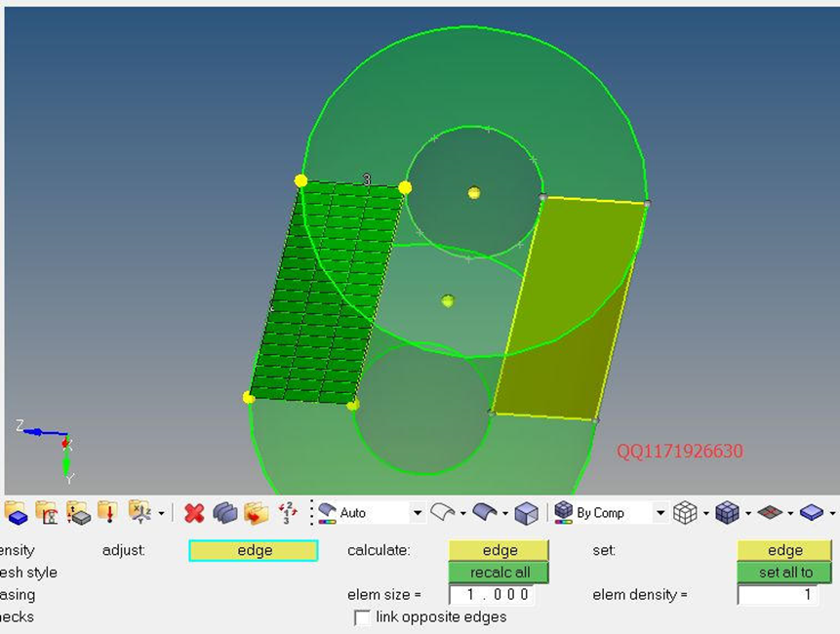Viewport: 840px width, 634px height.
Task: Click the recalc all button
Action: [x=499, y=573]
